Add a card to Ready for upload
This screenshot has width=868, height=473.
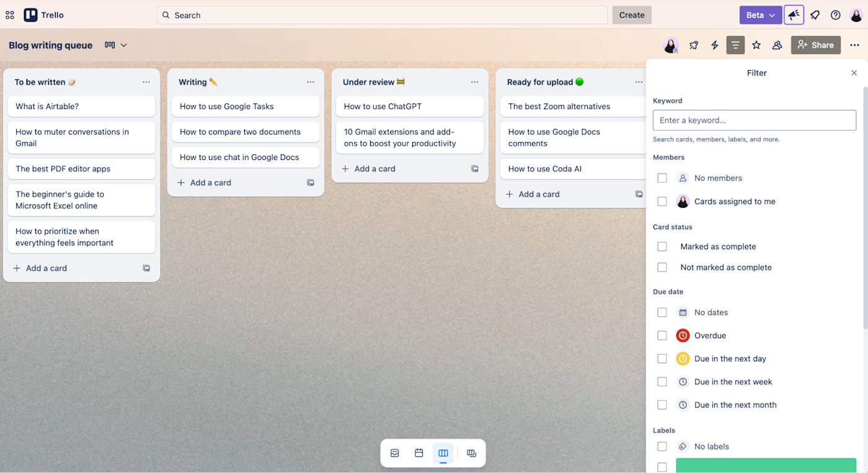click(533, 194)
